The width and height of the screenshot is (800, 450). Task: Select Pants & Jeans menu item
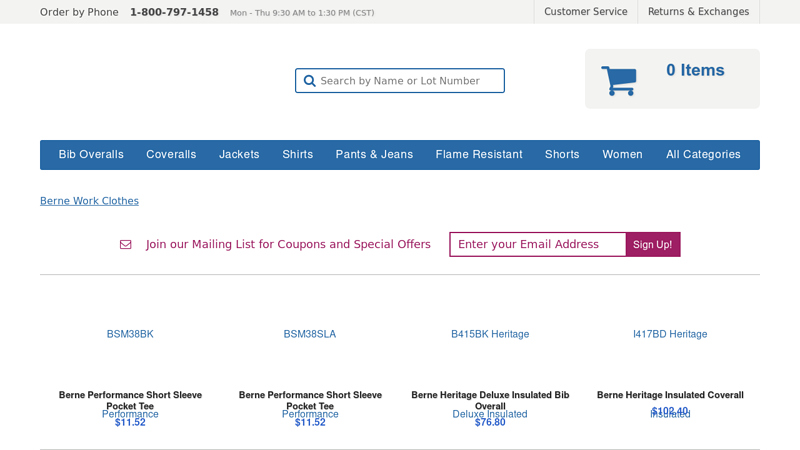[374, 155]
